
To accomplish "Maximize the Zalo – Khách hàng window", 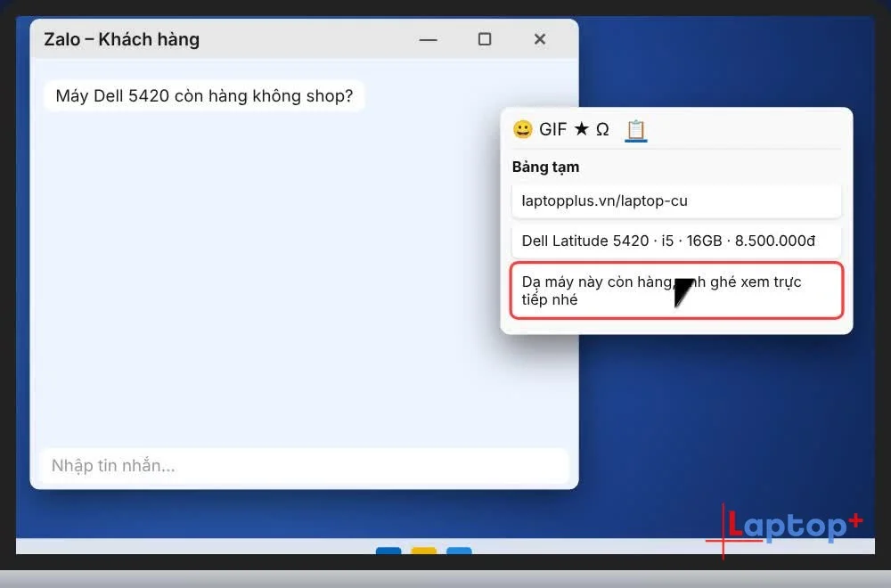I will point(484,39).
